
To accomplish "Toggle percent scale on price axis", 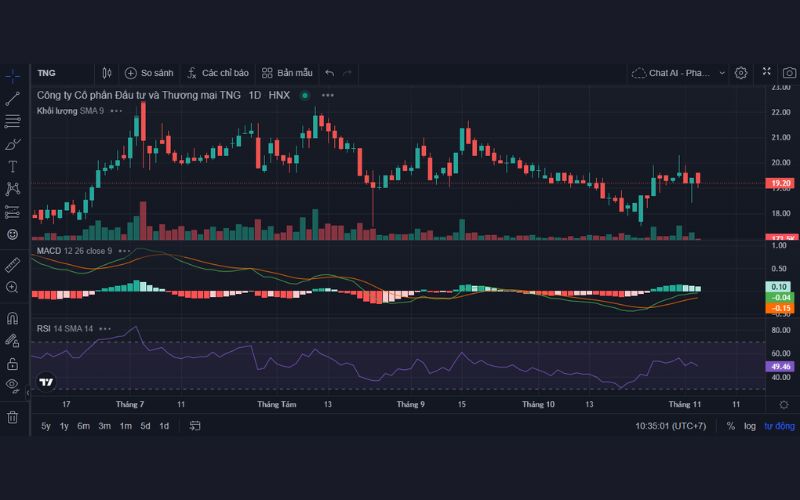I will (x=731, y=426).
